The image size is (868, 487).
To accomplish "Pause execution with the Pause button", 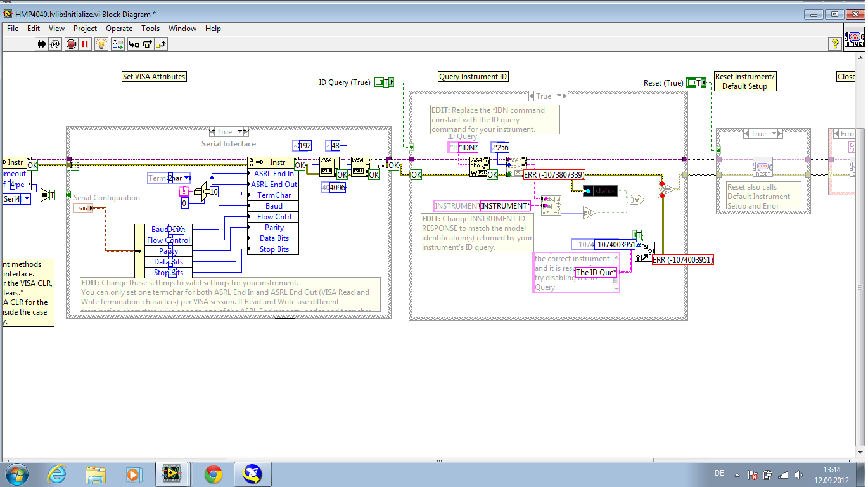I will [x=85, y=44].
